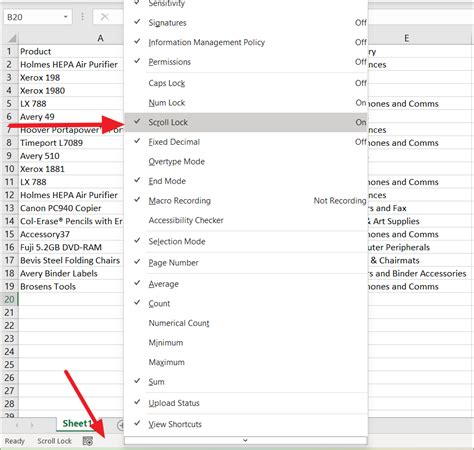
Task: Toggle Page Number option
Action: [x=246, y=263]
